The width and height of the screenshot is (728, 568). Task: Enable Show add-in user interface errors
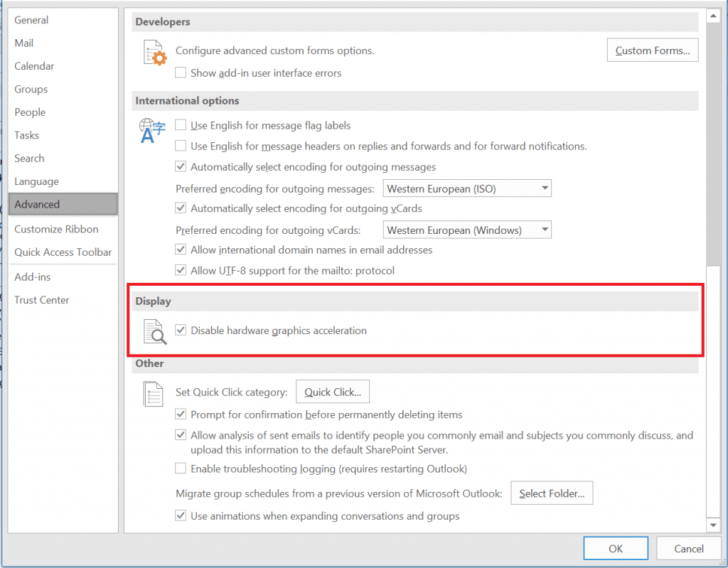[x=181, y=73]
